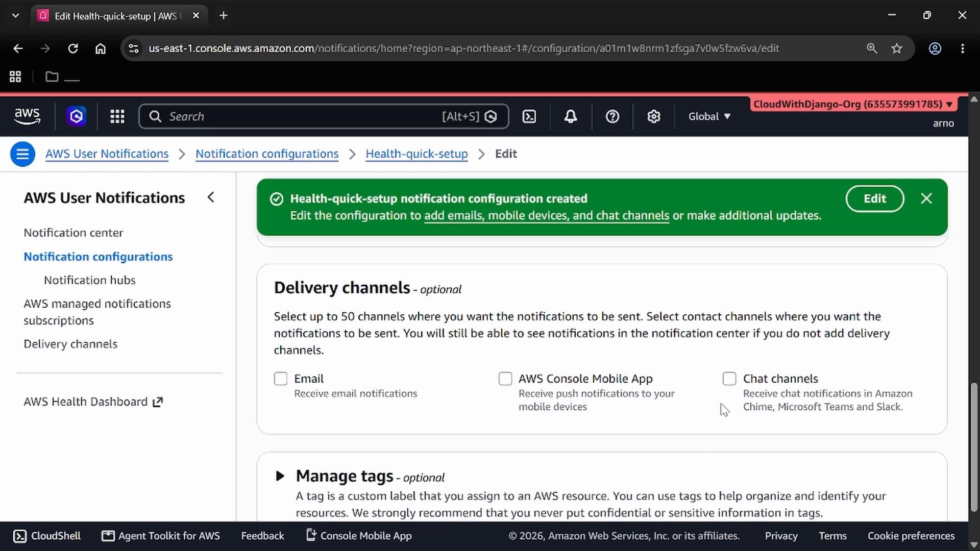Open the site information icon in address bar

pos(134,48)
